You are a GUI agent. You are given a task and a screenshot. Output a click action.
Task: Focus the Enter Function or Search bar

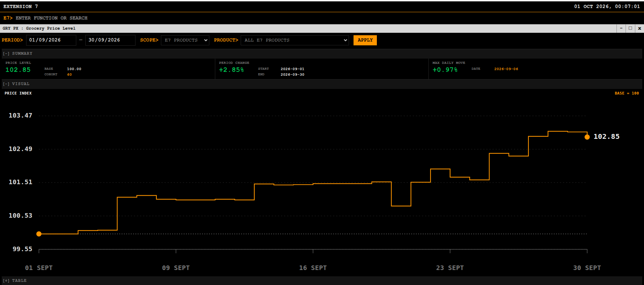pyautogui.click(x=52, y=18)
